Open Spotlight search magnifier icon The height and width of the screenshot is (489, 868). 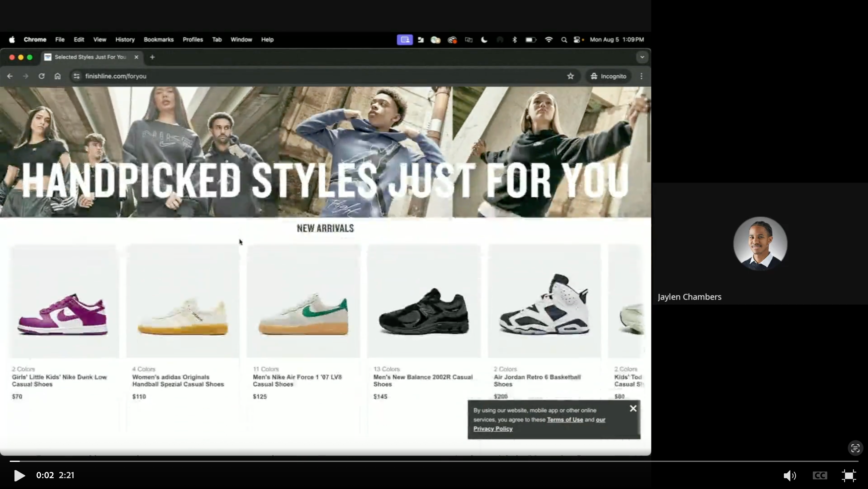click(564, 40)
